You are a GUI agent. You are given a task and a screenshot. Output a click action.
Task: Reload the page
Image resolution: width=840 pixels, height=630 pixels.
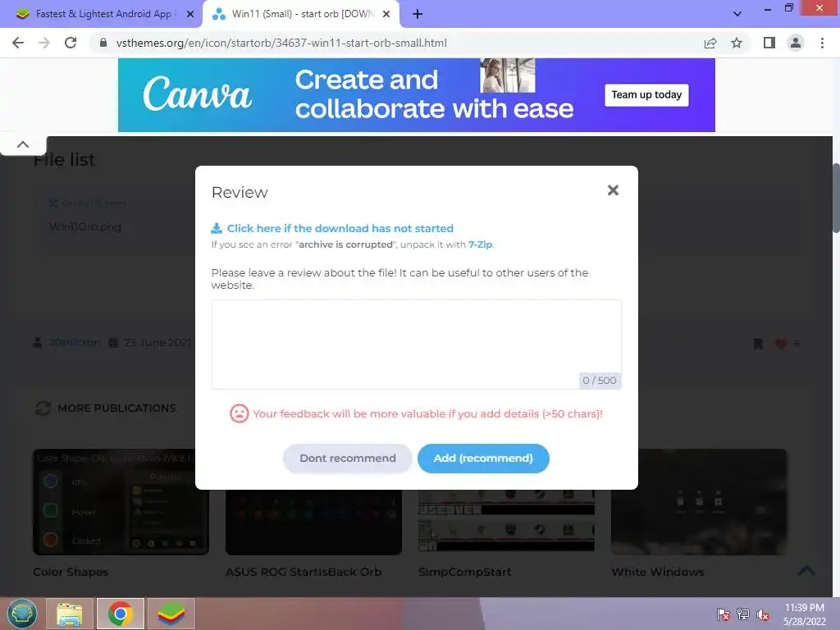(71, 43)
